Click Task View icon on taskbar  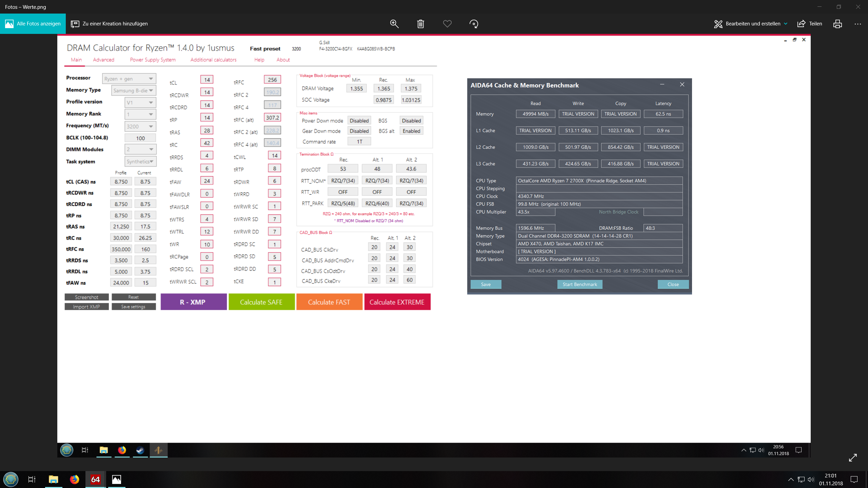32,479
